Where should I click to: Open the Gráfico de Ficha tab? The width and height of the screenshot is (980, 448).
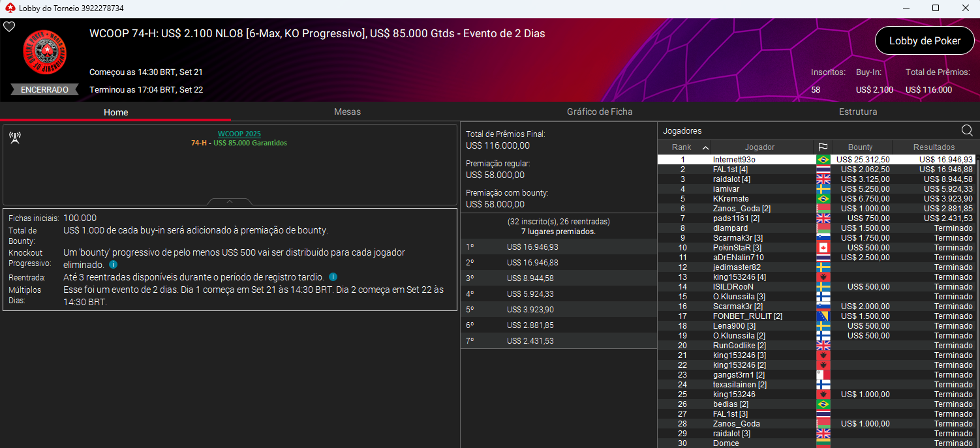(x=600, y=112)
